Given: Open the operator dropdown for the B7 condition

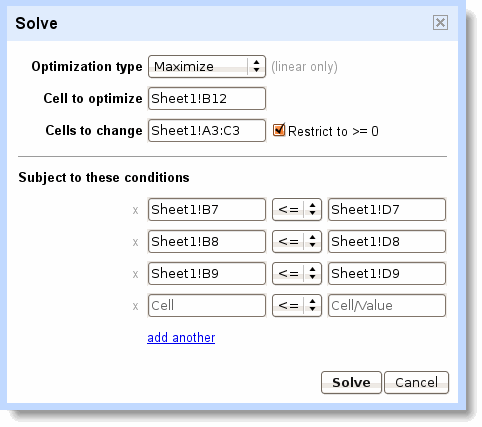Looking at the screenshot, I should [x=297, y=210].
